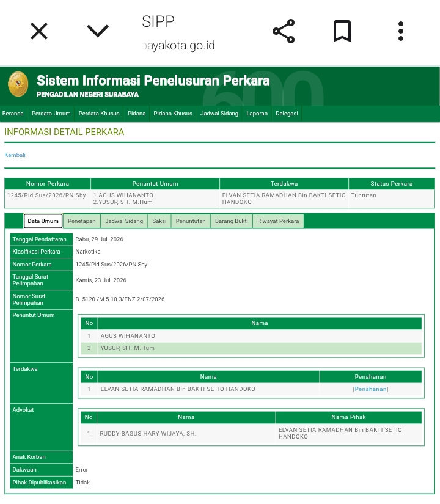The width and height of the screenshot is (440, 504).
Task: Click the Kembali link
Action: tap(15, 155)
